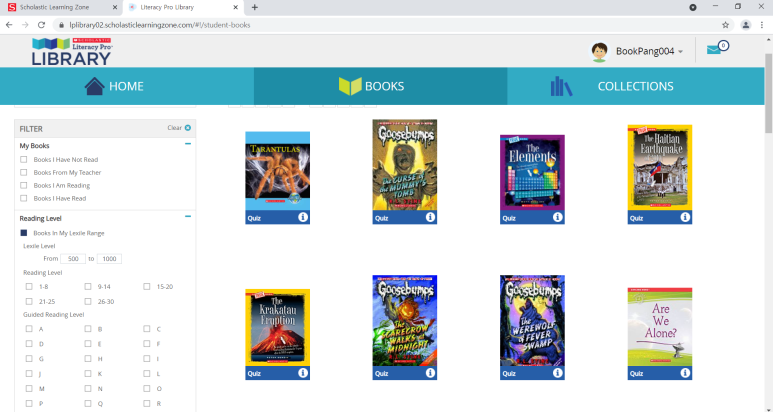773x412 pixels.
Task: Collapse the My Books filter section
Action: (x=188, y=144)
